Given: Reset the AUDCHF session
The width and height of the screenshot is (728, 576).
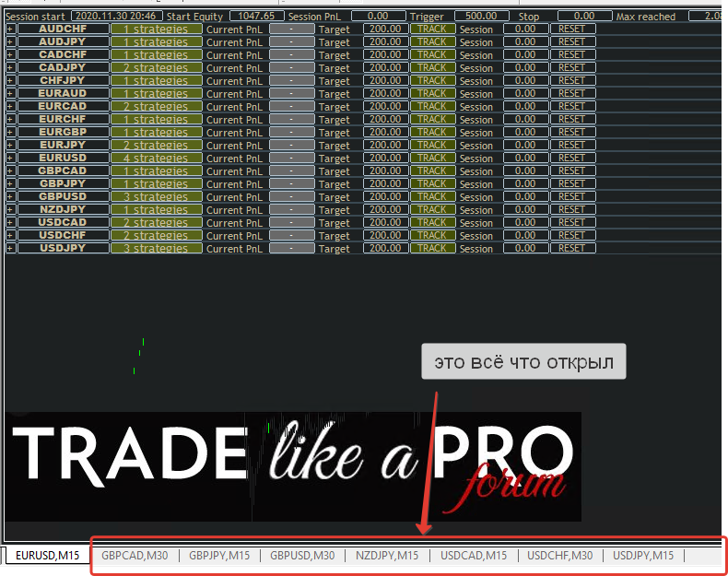Looking at the screenshot, I should [572, 29].
